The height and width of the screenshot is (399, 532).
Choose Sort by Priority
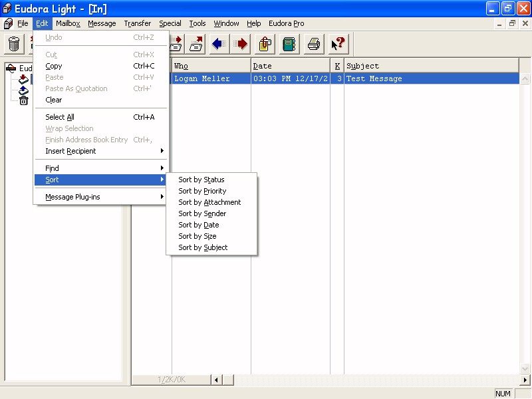click(x=211, y=191)
